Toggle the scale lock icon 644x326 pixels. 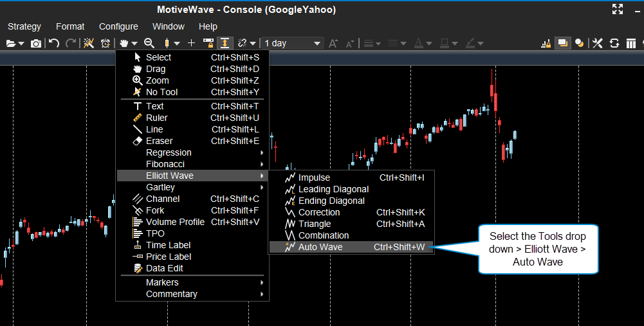click(x=208, y=43)
